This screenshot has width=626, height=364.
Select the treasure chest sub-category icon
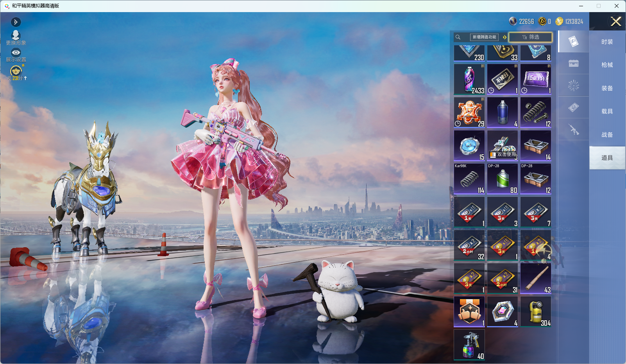click(573, 63)
